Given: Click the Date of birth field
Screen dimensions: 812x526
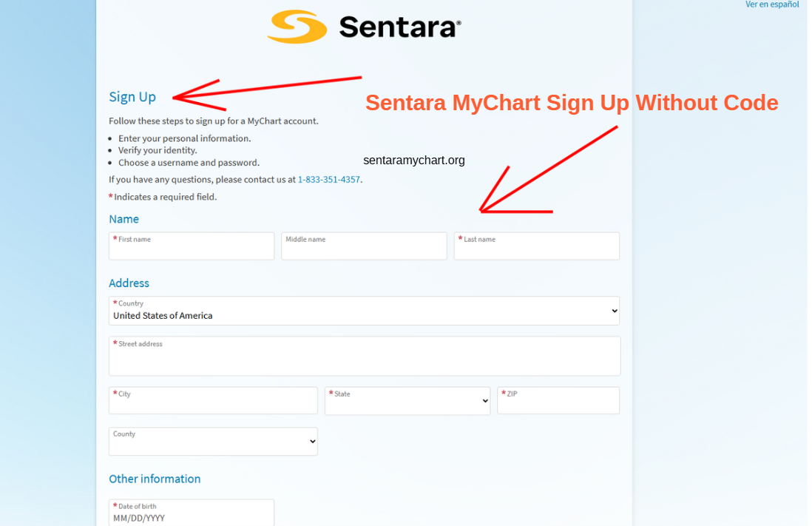Looking at the screenshot, I should coord(192,513).
